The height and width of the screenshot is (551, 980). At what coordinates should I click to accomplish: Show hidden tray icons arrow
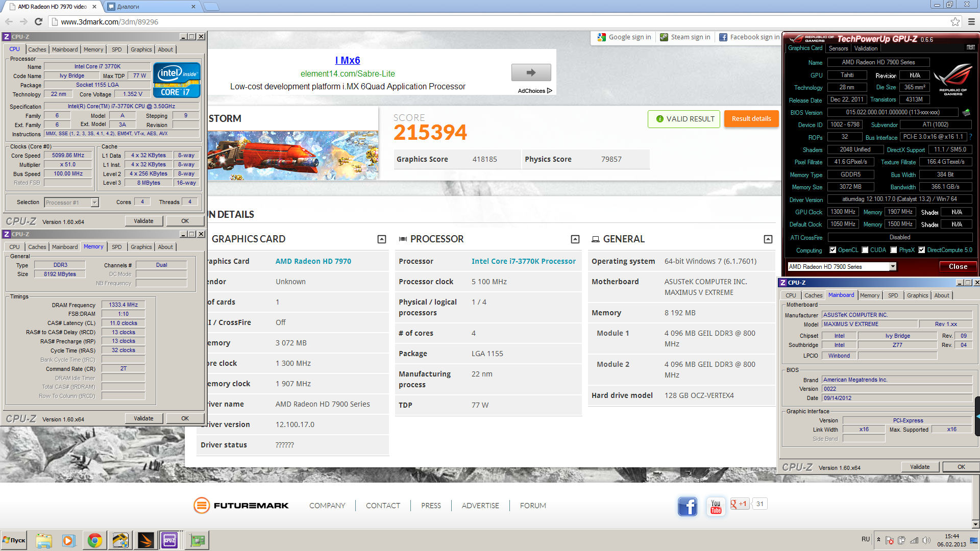(x=878, y=539)
